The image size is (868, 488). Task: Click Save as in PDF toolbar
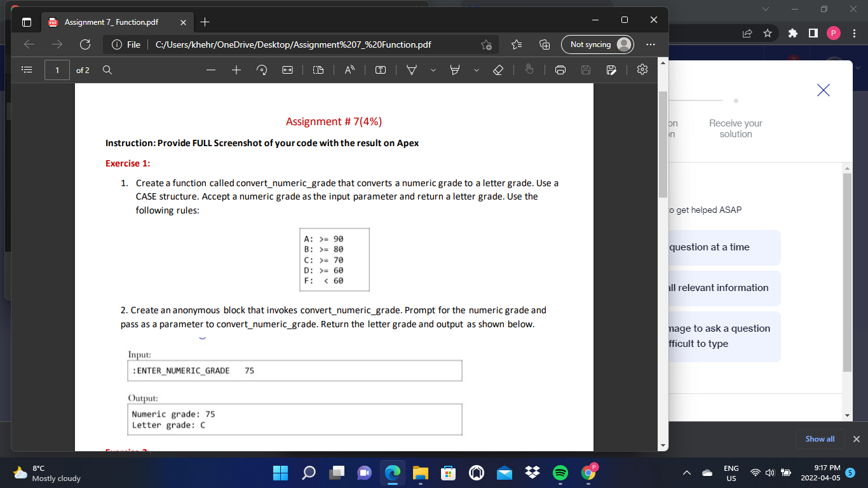611,70
